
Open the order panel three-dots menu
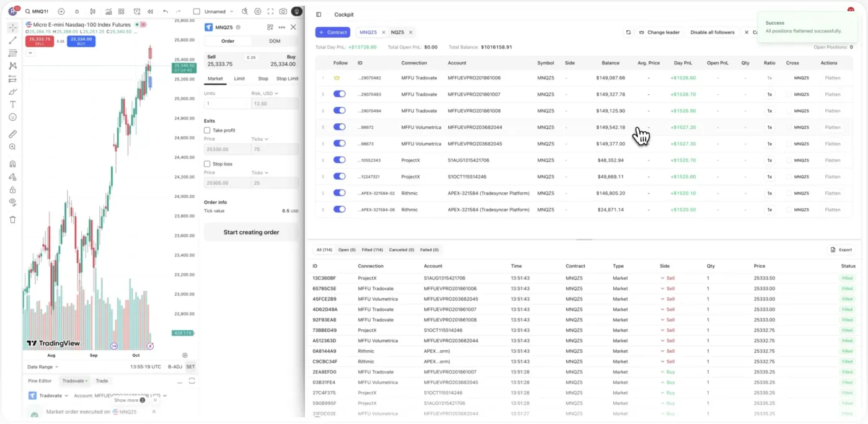tap(282, 27)
